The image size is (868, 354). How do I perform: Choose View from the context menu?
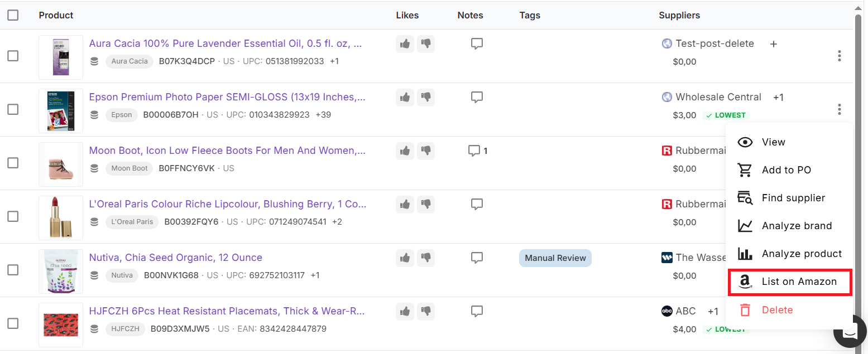point(789,142)
